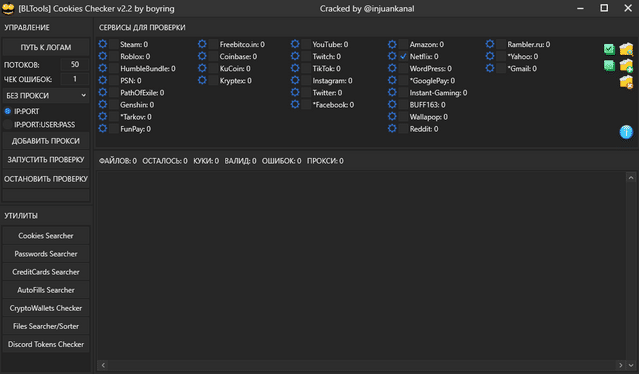This screenshot has width=639, height=374.
Task: Tick the TikTok checkbox
Action: 306,68
